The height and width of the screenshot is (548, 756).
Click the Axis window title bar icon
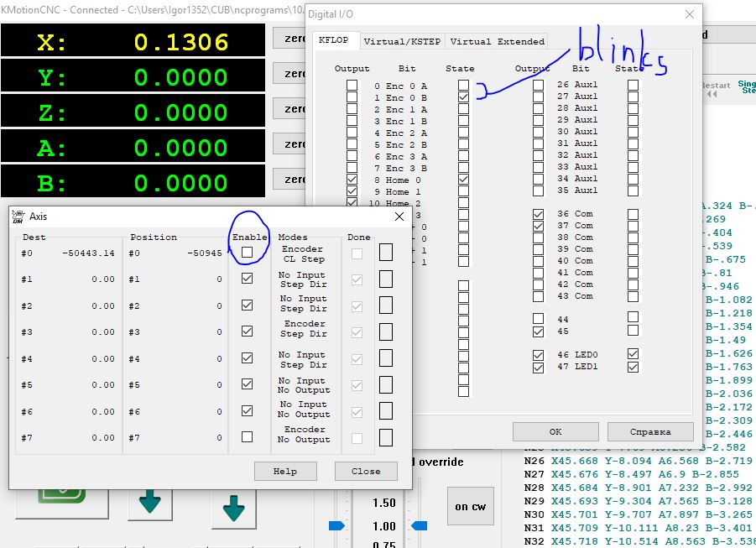pos(18,217)
